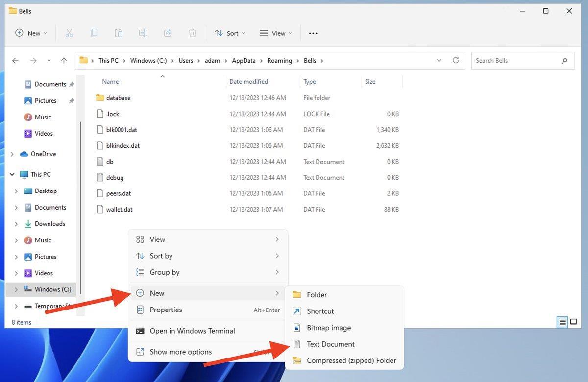Open the View dropdown in toolbar
Image resolution: width=588 pixels, height=382 pixels.
[x=275, y=33]
